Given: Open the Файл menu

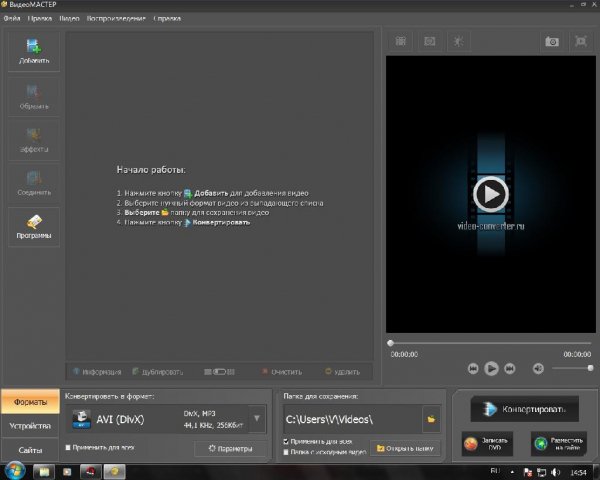Looking at the screenshot, I should pyautogui.click(x=12, y=18).
